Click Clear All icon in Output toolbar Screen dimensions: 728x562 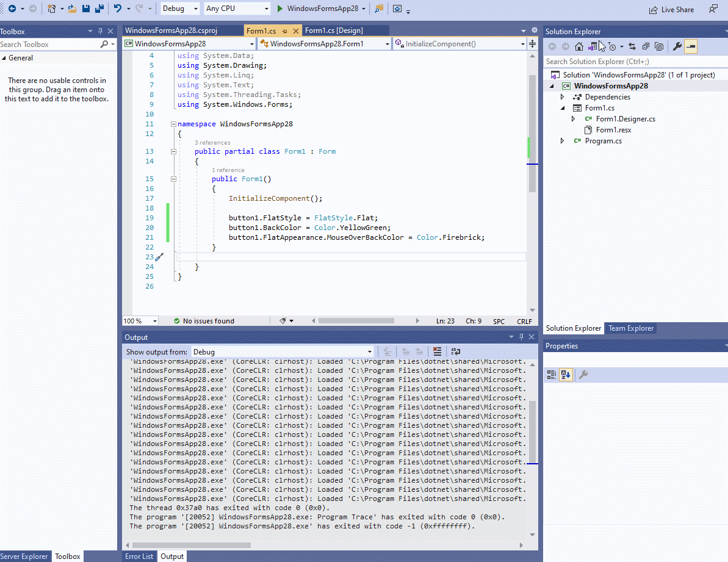coord(437,351)
